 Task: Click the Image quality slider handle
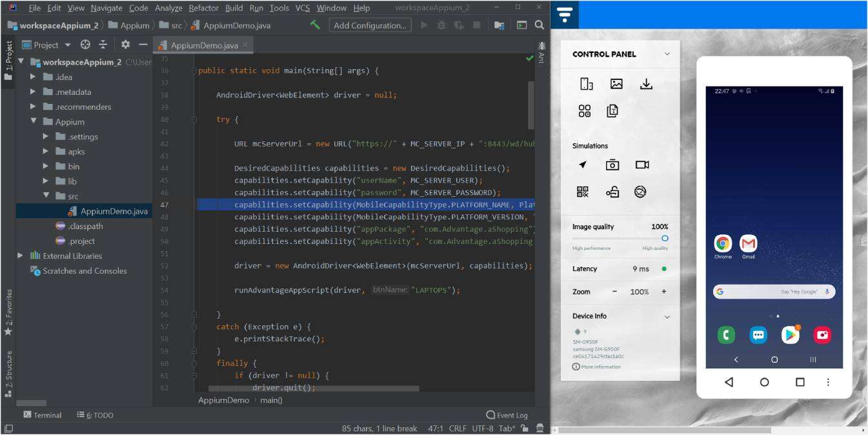(665, 238)
